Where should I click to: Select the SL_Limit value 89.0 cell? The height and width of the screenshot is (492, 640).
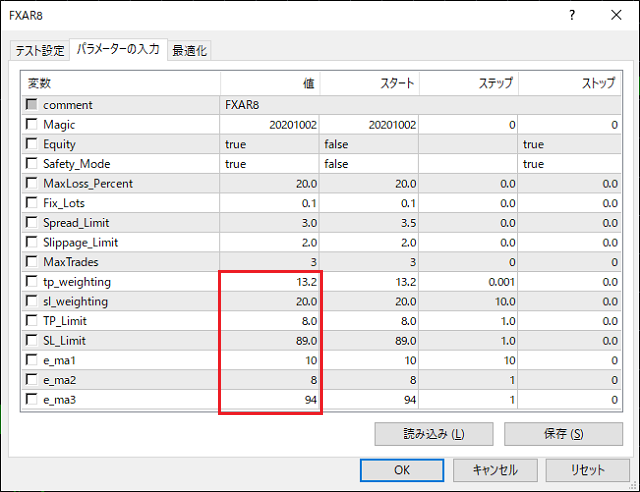point(269,341)
